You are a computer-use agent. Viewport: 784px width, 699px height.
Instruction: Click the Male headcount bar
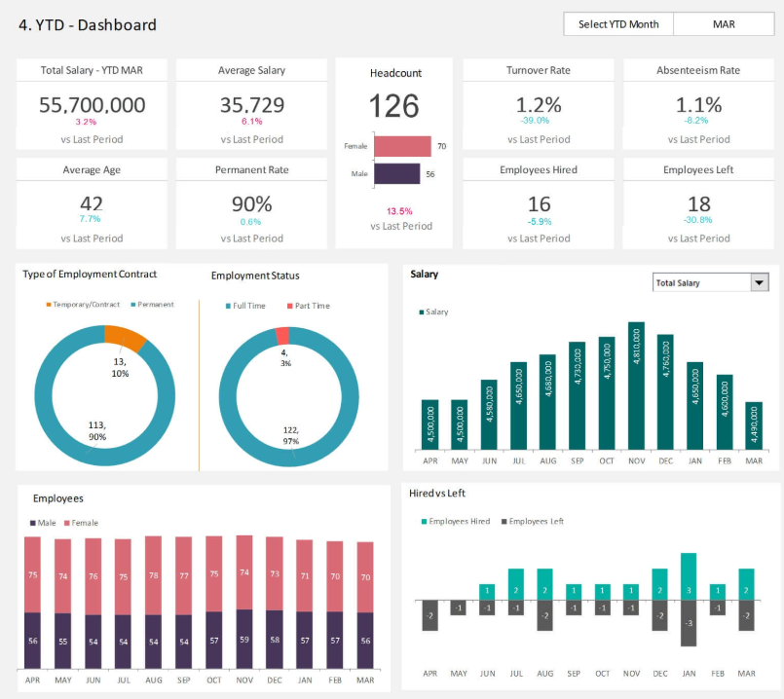(x=397, y=173)
